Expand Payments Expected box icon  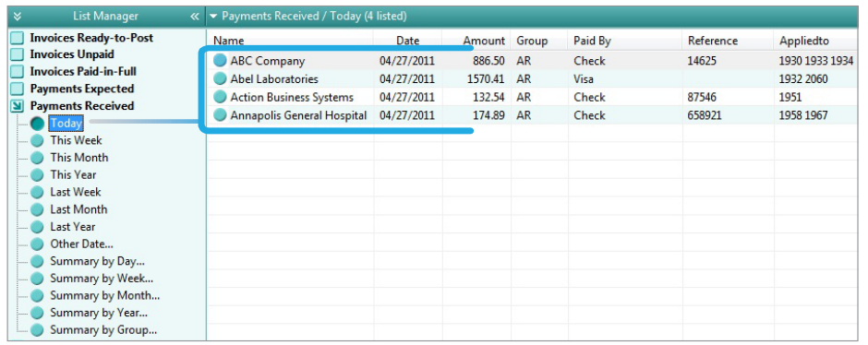[18, 89]
